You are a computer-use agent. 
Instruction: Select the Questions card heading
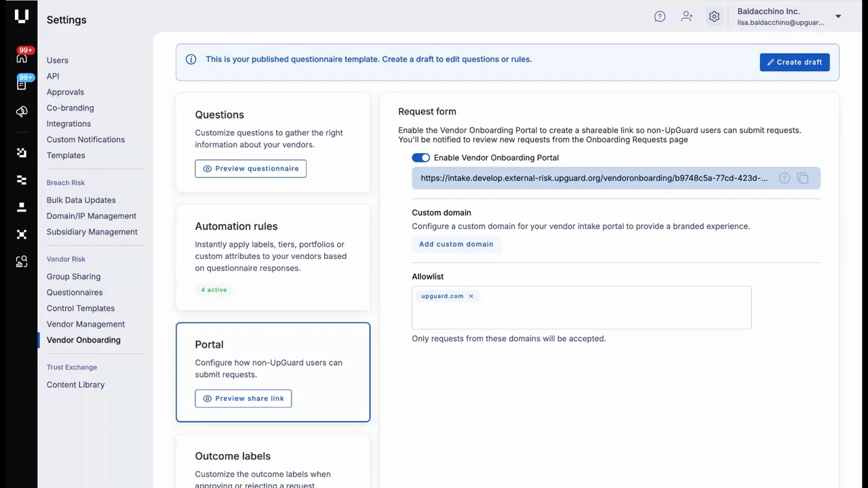coord(220,115)
